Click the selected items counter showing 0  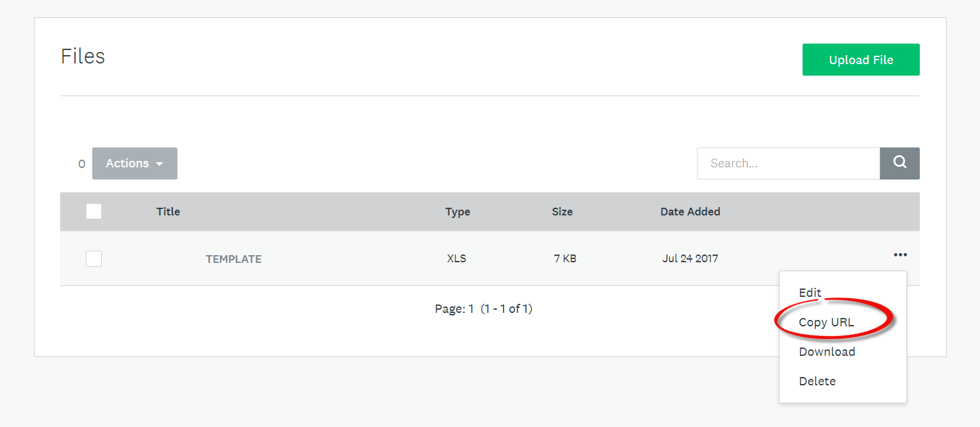point(81,163)
